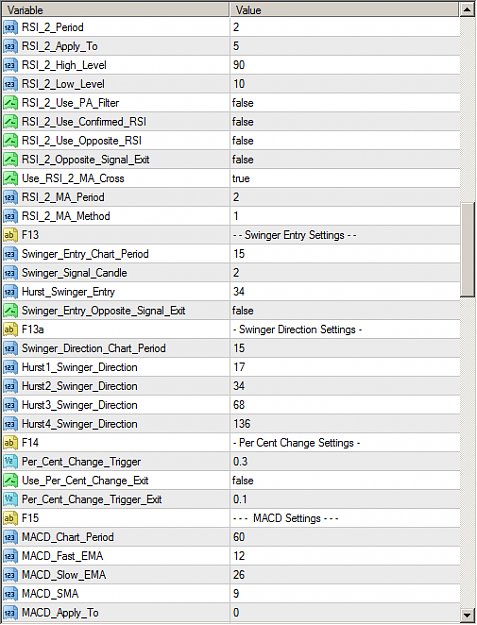Image resolution: width=477 pixels, height=625 pixels.
Task: Sort by the Value column header
Action: 344,10
